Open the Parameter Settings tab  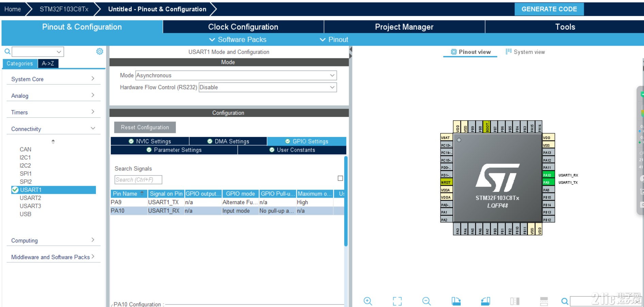coord(174,150)
